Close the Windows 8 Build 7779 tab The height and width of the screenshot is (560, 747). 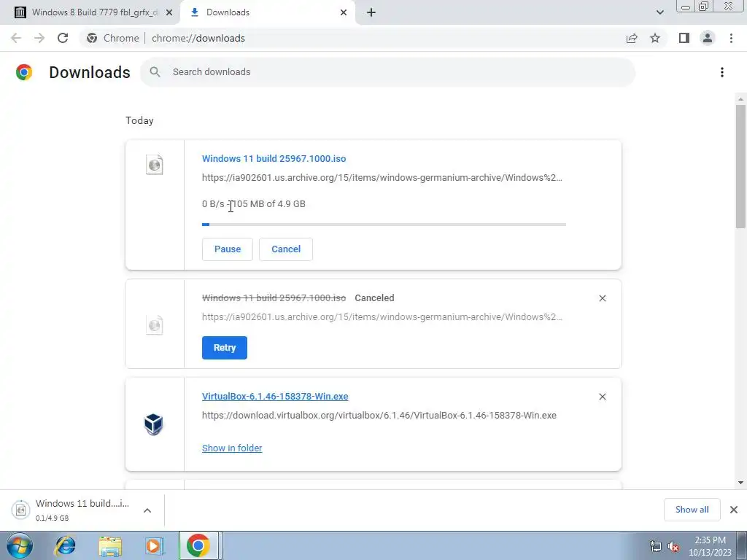coord(169,12)
